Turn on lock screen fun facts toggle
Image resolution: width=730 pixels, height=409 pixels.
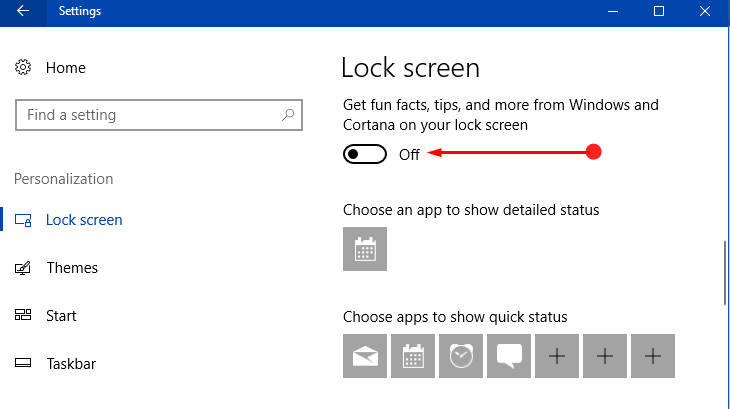point(365,154)
